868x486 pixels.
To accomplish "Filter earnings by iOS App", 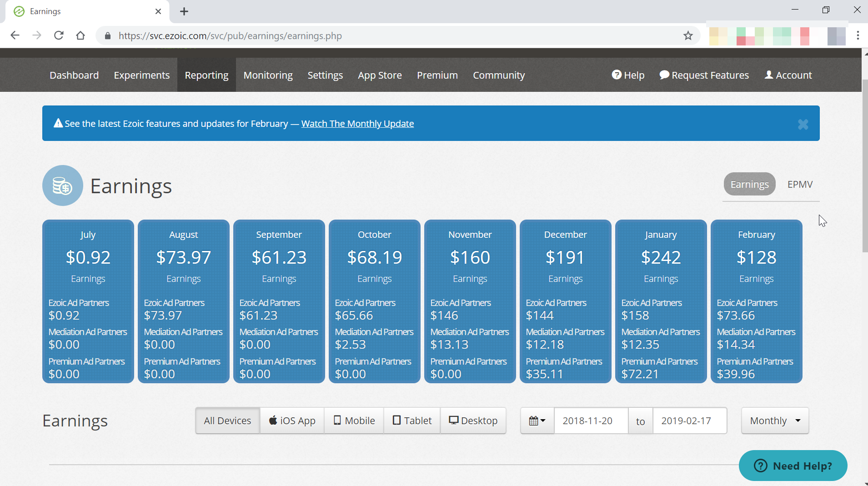I will pyautogui.click(x=292, y=421).
